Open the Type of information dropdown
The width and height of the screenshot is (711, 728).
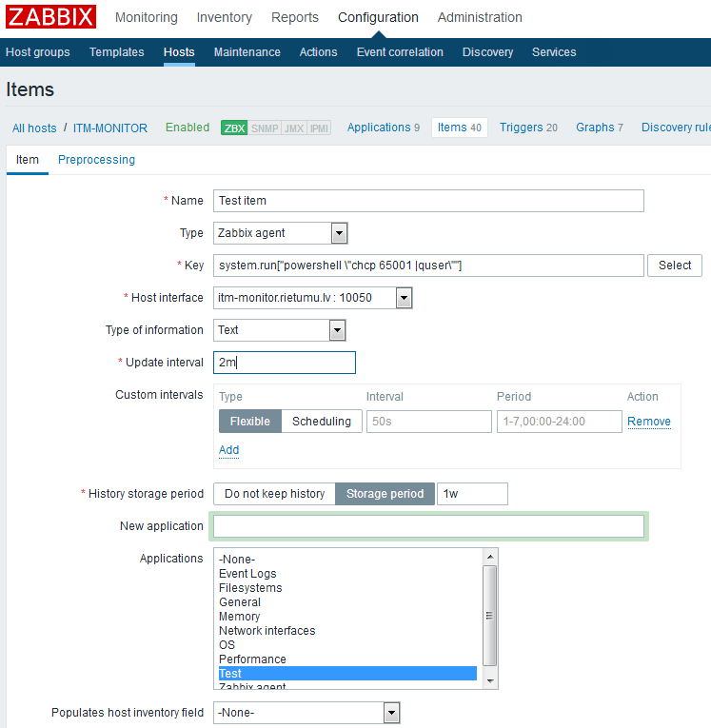click(280, 330)
